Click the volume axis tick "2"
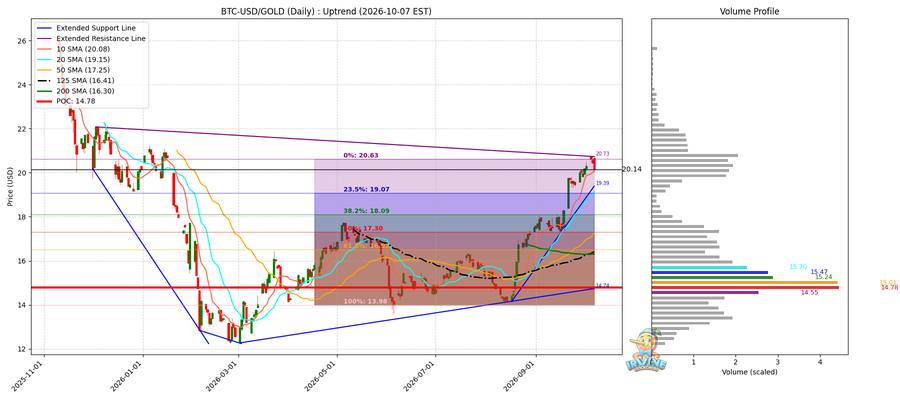The image size is (900, 400). coord(736,362)
